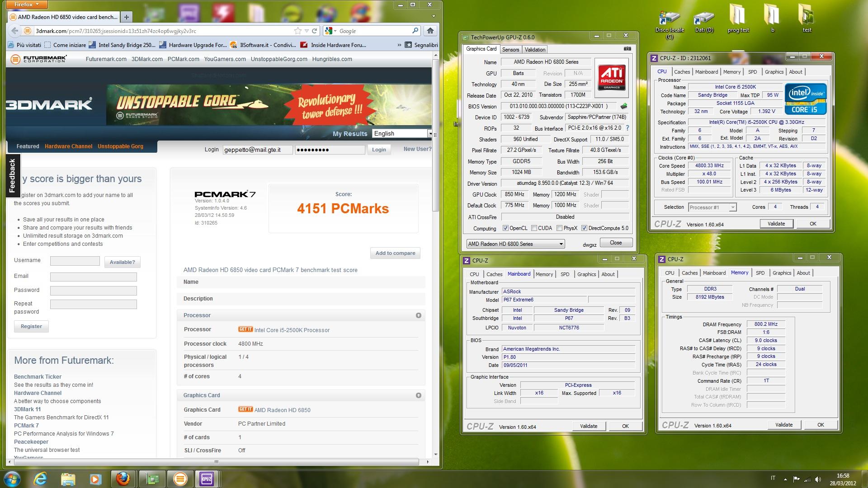Open the English language dropdown
868x488 pixels.
402,133
